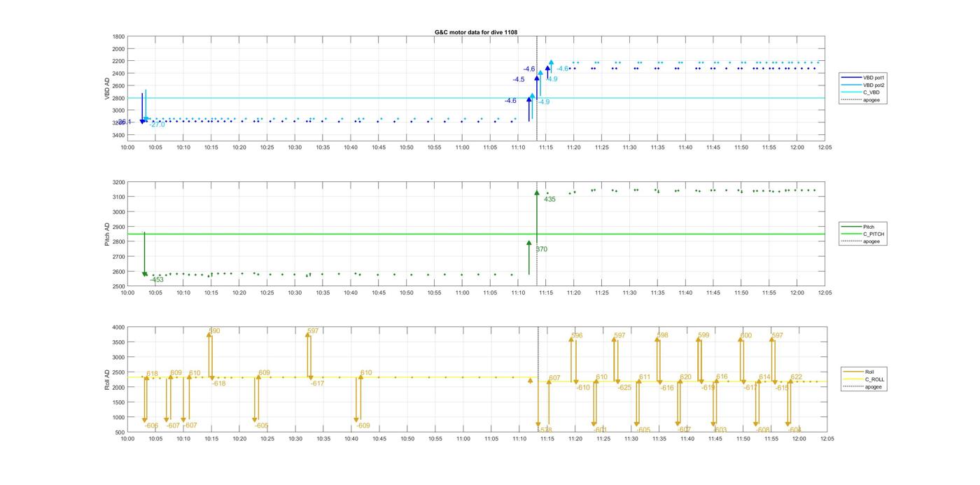The height and width of the screenshot is (485, 980).
Task: Click the '4000' tick on the Roll axis
Action: tap(119, 327)
